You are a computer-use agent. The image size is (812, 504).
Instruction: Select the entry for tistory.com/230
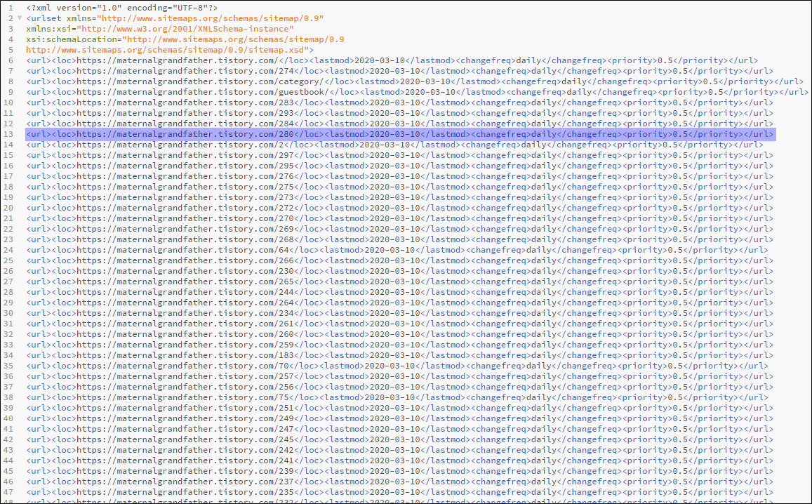pos(400,271)
